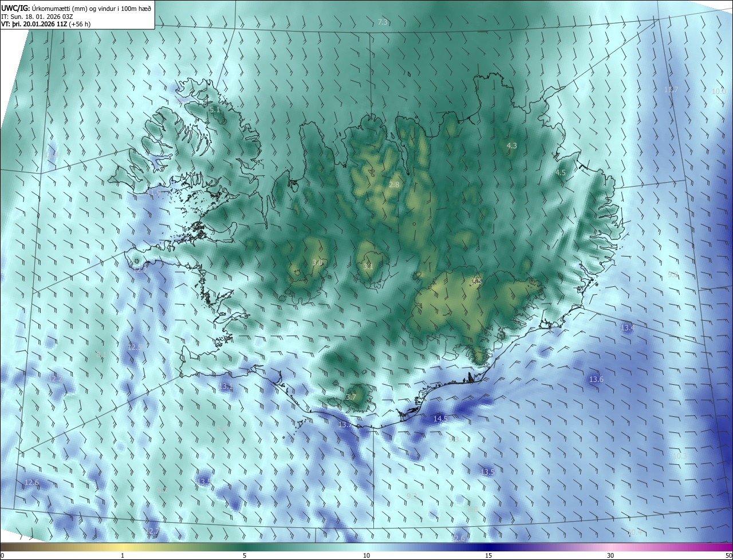Click the 50 tick on the colour scale
Screen dimensions: 733x560
tap(728, 555)
